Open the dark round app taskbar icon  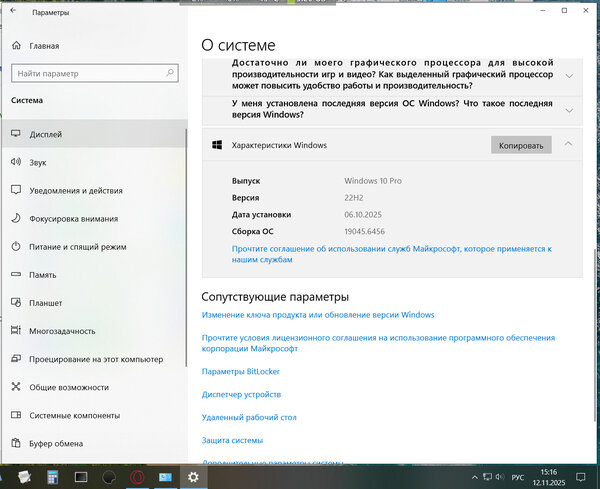109,477
